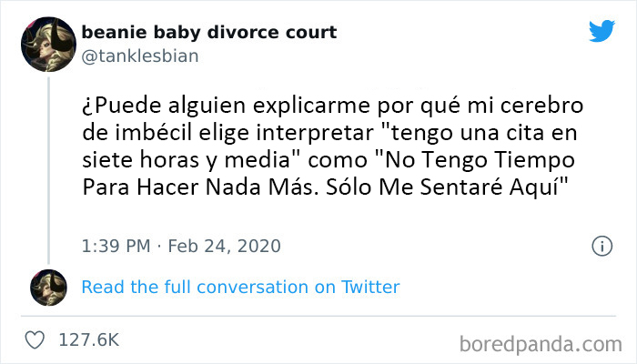The image size is (637, 364).
Task: Open the "beanie baby divorce court" profile name
Action: click(208, 33)
